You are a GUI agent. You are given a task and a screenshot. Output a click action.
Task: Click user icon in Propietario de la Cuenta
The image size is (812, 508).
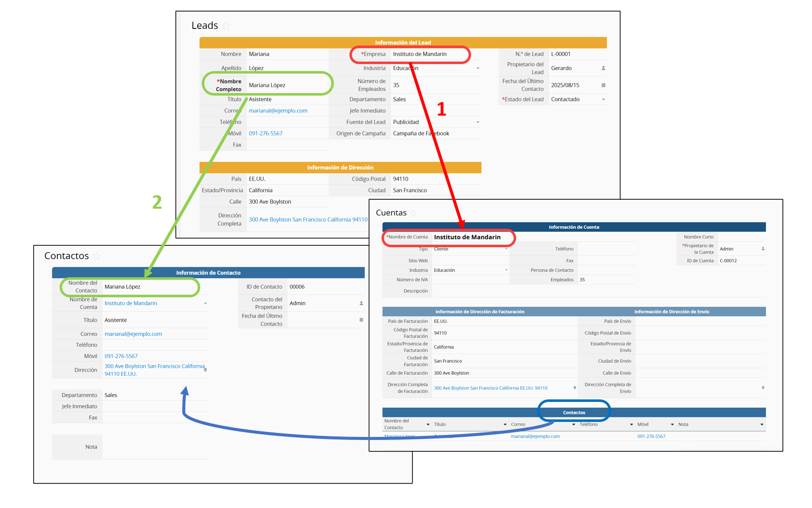tap(763, 249)
